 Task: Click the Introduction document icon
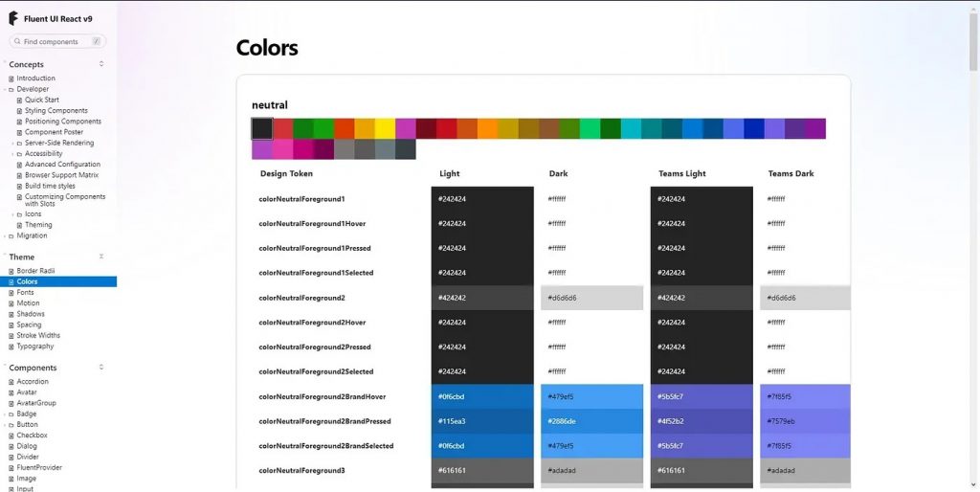(x=11, y=78)
